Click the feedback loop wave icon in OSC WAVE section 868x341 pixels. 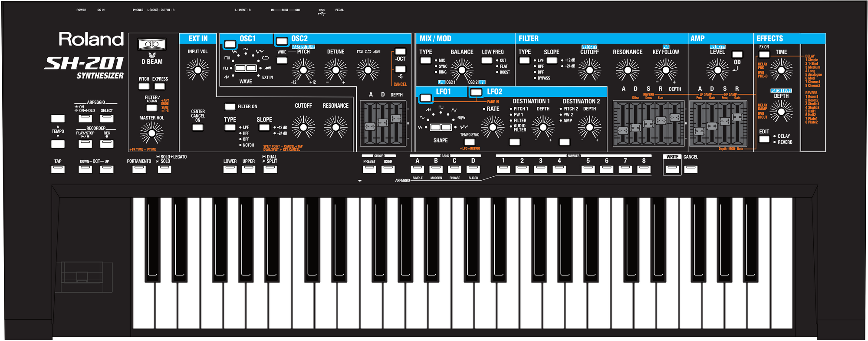pos(265,58)
